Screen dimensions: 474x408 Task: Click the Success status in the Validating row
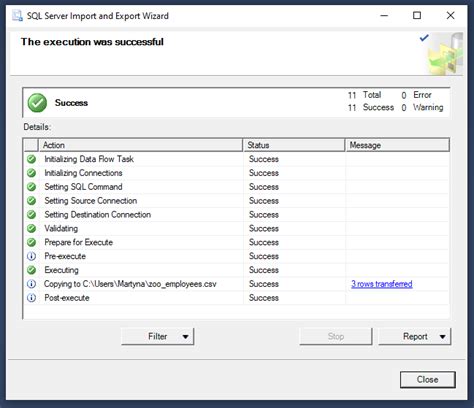click(264, 228)
